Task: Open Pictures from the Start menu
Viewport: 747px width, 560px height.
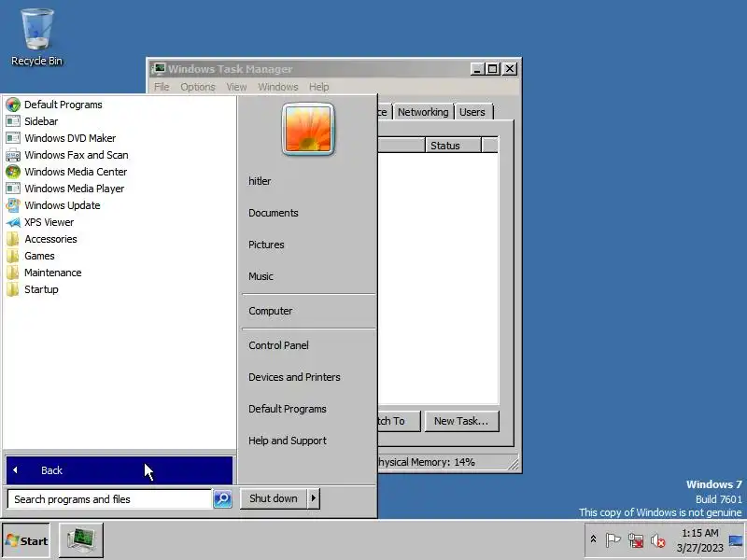Action: coord(266,245)
